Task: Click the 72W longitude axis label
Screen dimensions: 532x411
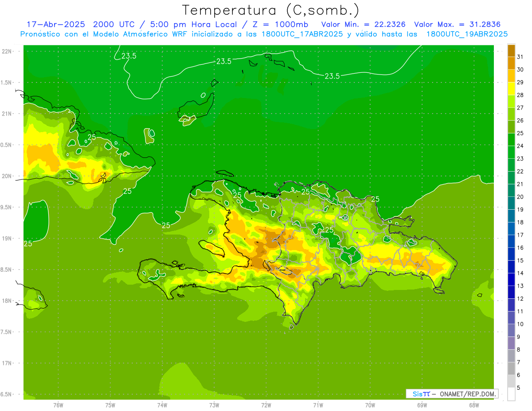Action: pos(266,405)
